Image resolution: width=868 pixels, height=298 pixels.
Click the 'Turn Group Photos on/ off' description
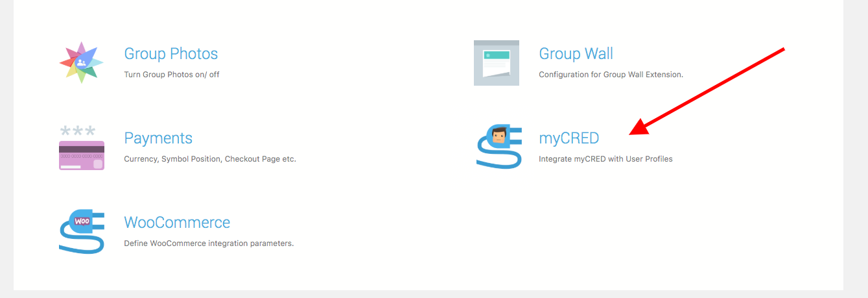click(x=172, y=75)
